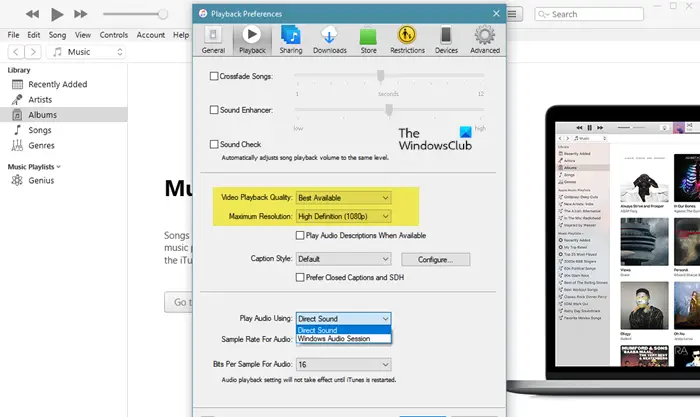700x417 pixels.
Task: Open Maximum Resolution dropdown
Action: pos(343,216)
